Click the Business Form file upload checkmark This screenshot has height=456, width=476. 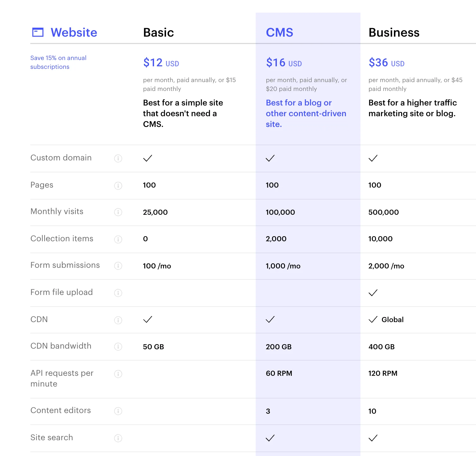373,293
